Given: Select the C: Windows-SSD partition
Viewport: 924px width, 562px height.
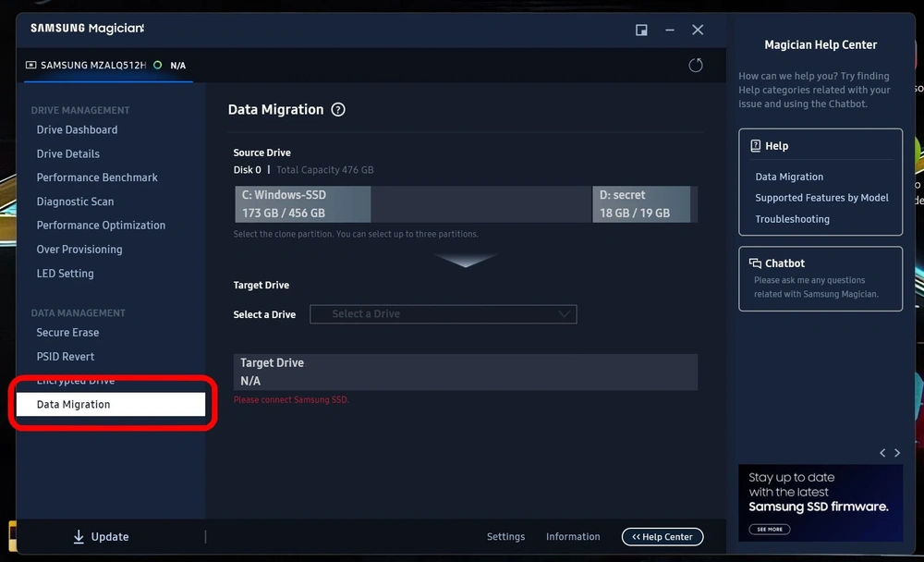Looking at the screenshot, I should pyautogui.click(x=303, y=204).
